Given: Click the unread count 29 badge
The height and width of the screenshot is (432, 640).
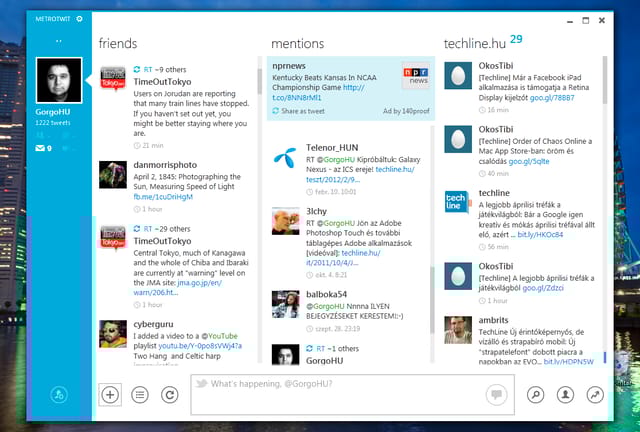Looking at the screenshot, I should 516,39.
